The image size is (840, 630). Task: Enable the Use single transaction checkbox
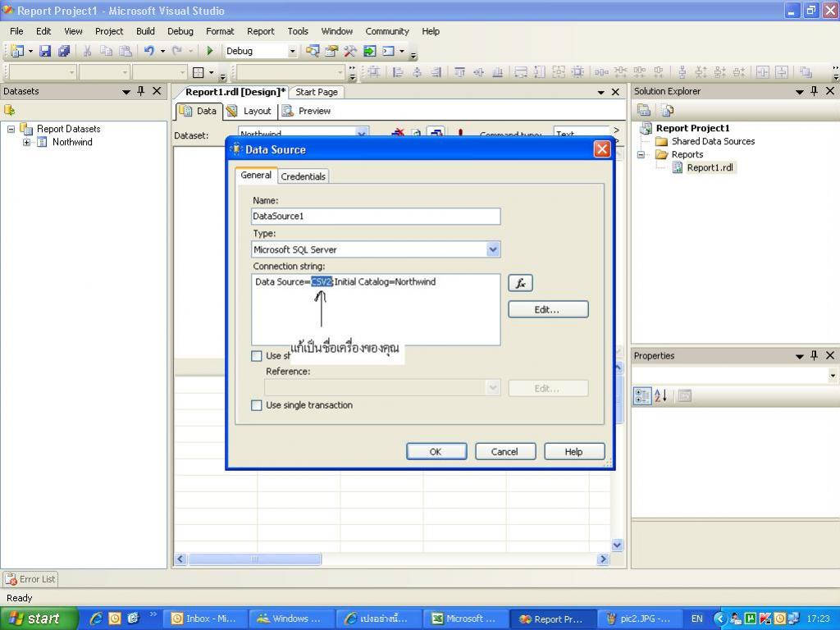[x=257, y=405]
